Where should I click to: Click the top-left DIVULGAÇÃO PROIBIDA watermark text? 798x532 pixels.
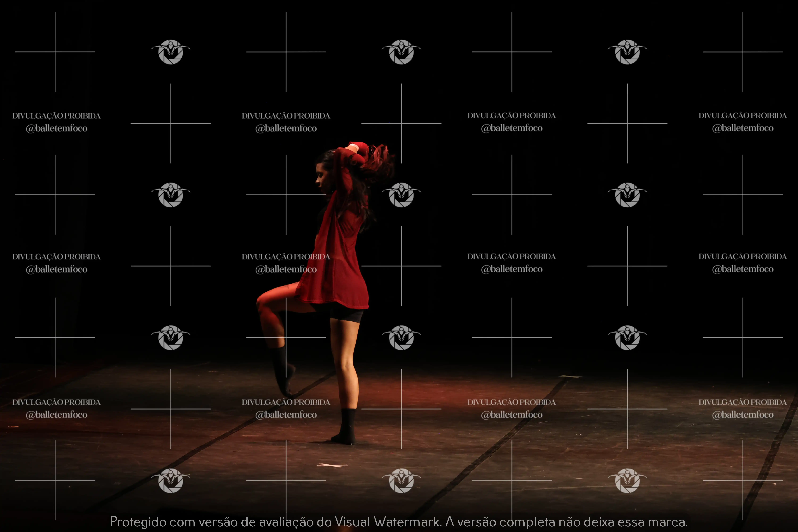click(x=56, y=116)
